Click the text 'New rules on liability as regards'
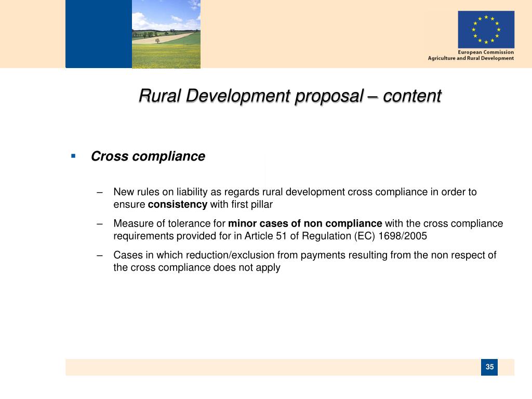Screen dimensions: 532x399 (187, 192)
